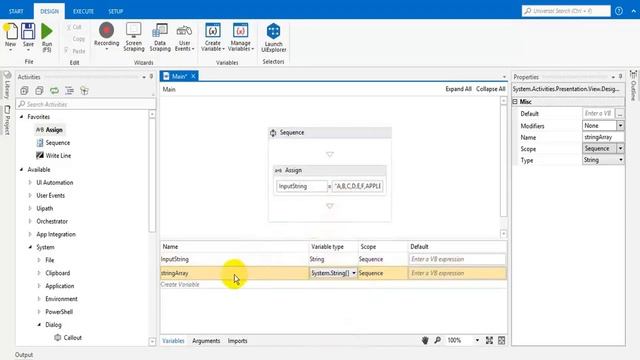Open Manage Variables tool

[x=241, y=37]
